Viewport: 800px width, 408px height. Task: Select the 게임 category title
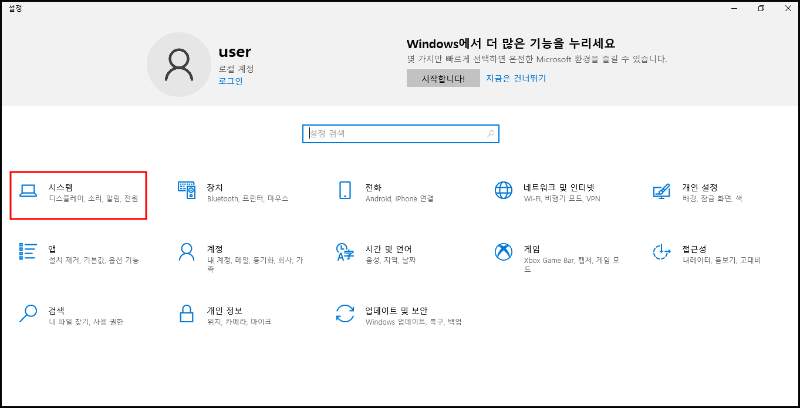tap(532, 249)
